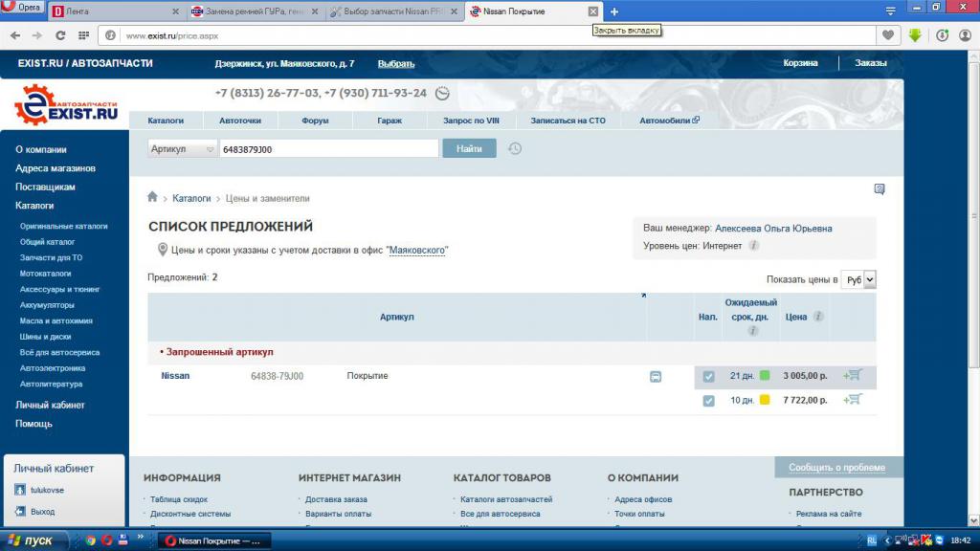Open the new tab plus button
This screenshot has height=551, width=980.
pyautogui.click(x=614, y=11)
